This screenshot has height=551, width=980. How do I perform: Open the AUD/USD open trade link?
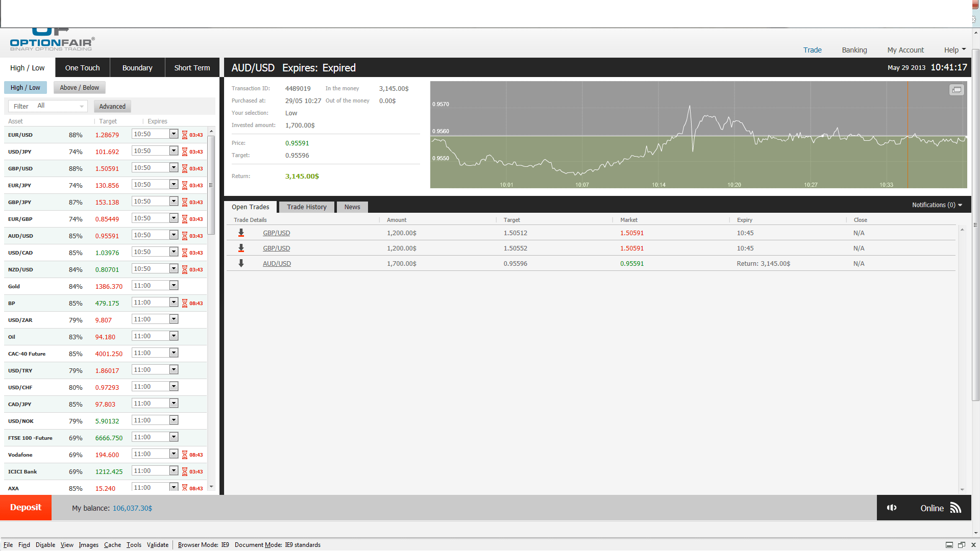(277, 264)
